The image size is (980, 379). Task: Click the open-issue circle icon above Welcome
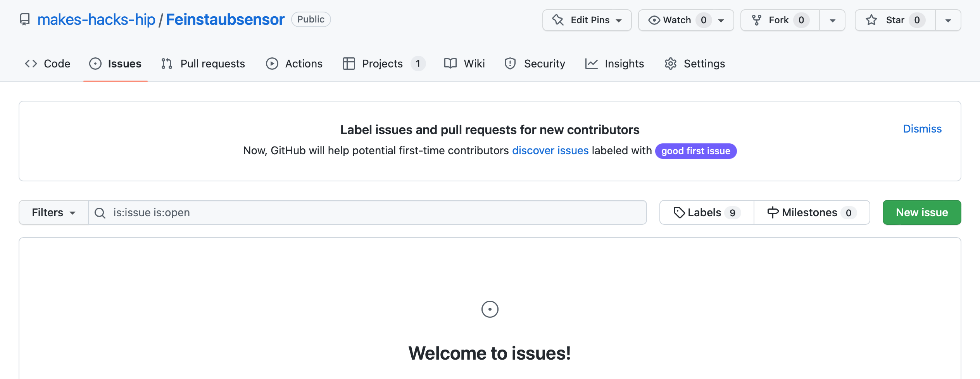coord(490,309)
